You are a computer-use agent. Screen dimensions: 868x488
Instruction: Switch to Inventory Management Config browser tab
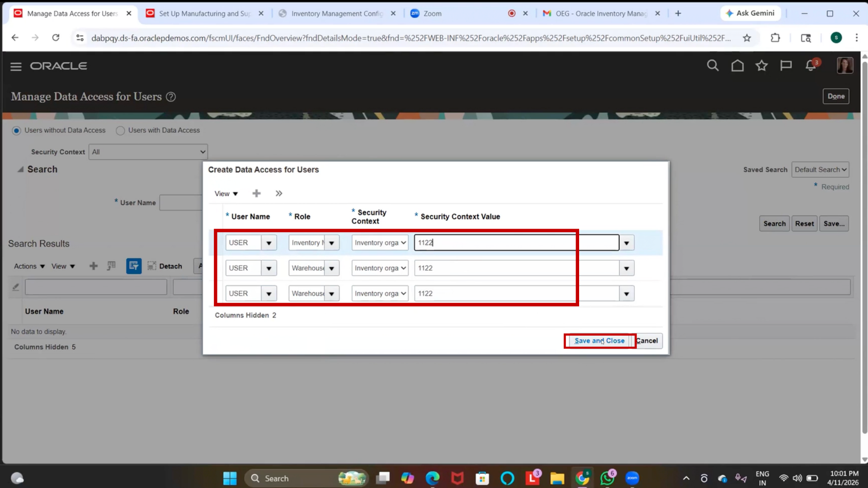tap(337, 14)
